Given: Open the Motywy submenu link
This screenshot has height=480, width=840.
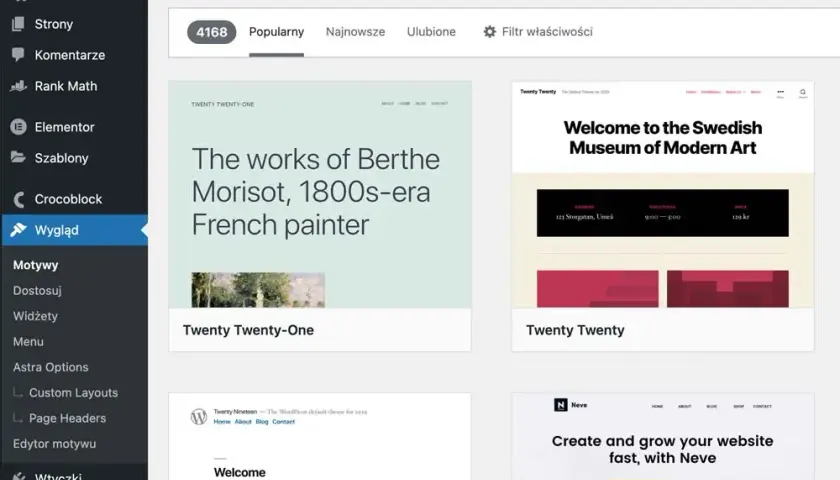Looking at the screenshot, I should [36, 265].
